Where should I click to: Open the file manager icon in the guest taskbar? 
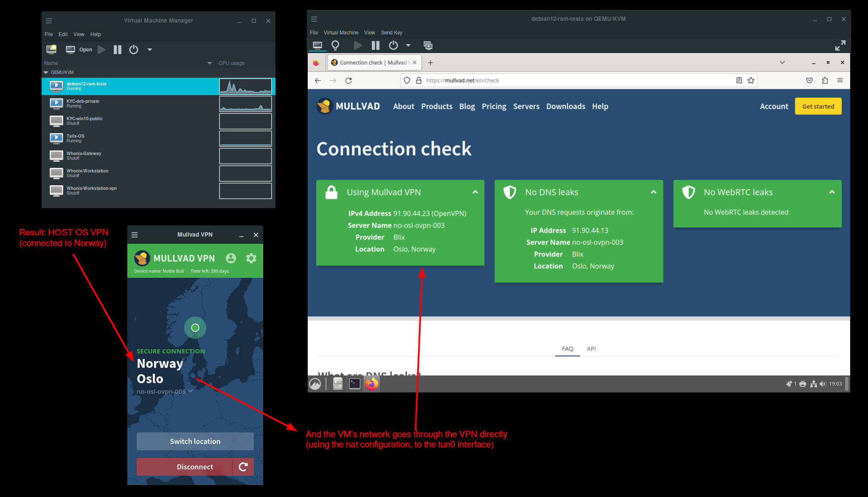coord(338,384)
